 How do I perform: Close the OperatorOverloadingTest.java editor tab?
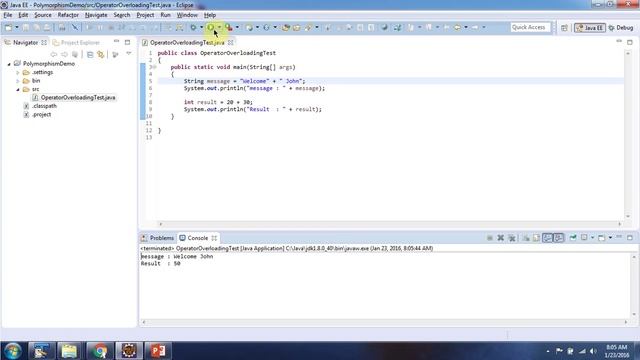coord(231,42)
